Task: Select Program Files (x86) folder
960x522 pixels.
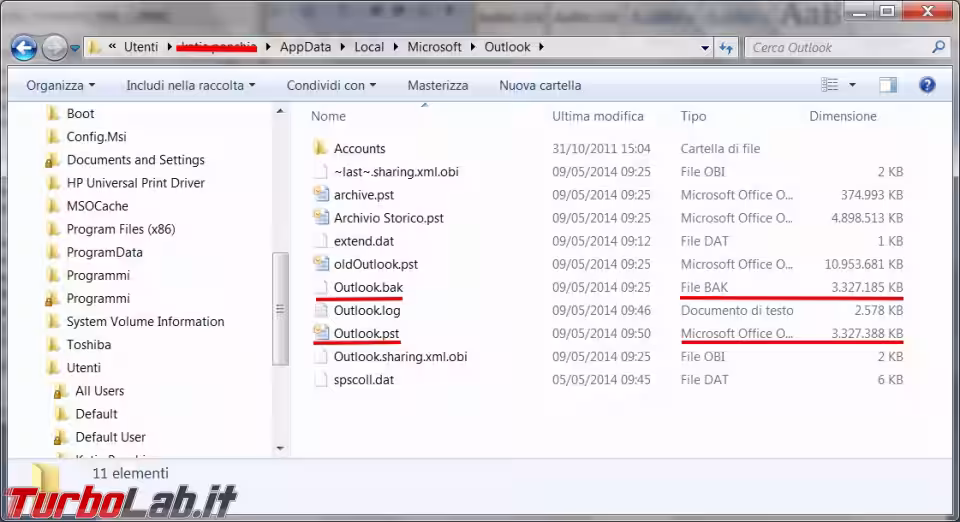Action: [x=121, y=229]
